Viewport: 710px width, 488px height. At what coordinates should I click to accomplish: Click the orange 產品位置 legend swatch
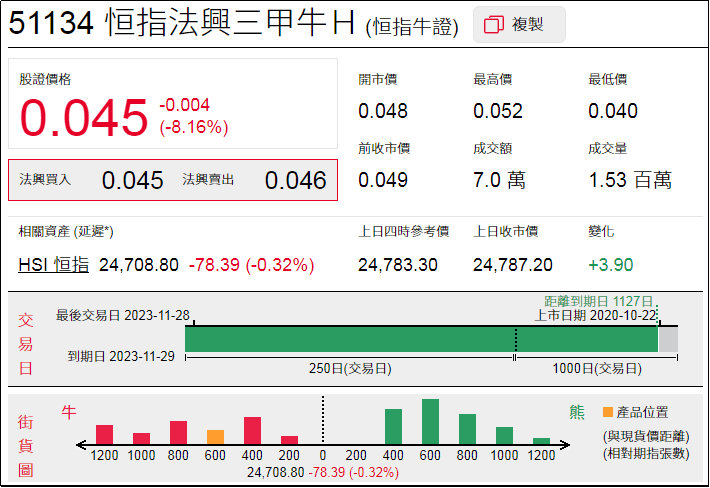pyautogui.click(x=608, y=412)
